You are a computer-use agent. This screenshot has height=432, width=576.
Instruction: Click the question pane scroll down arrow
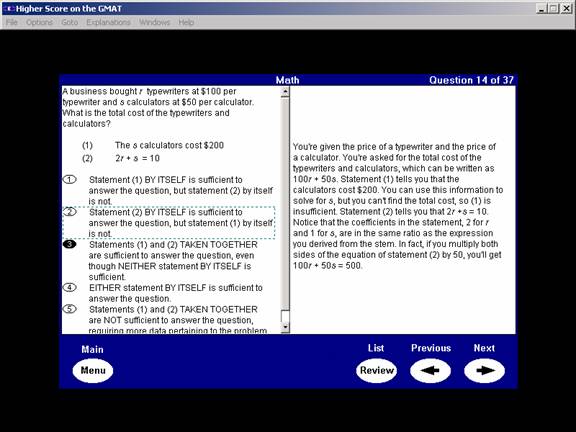[285, 327]
